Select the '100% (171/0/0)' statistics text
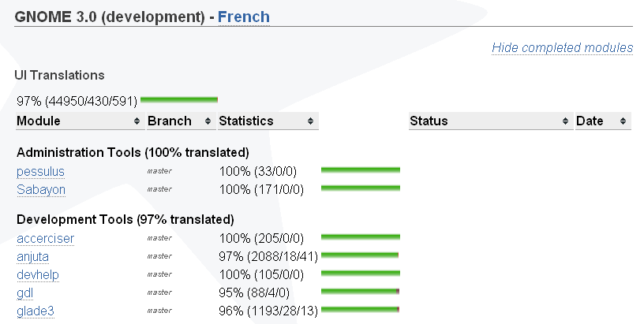 tap(261, 189)
